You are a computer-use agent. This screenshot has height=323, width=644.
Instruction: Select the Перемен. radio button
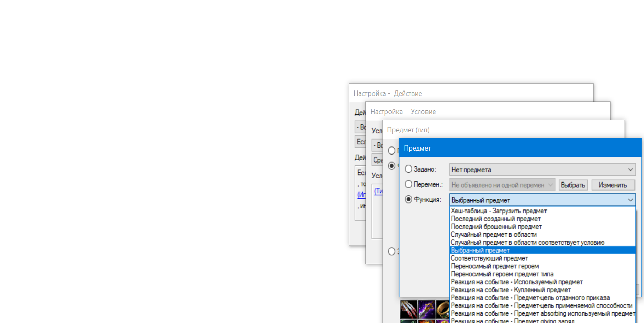(408, 184)
